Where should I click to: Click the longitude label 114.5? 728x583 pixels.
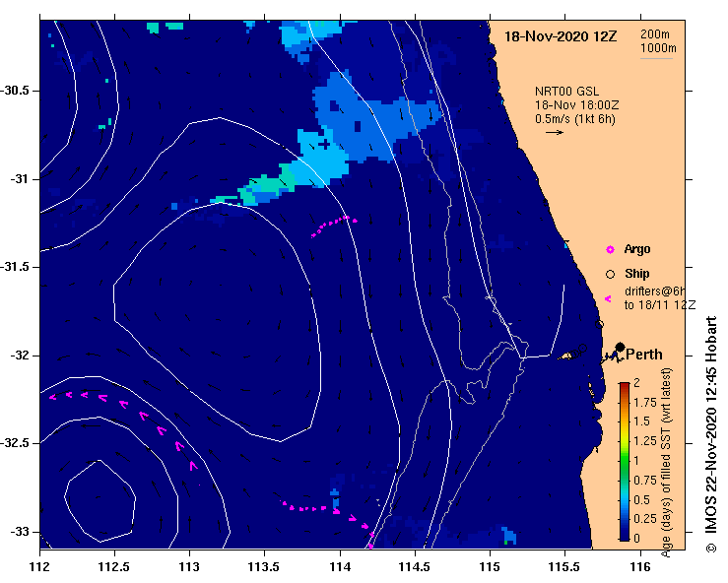click(x=415, y=567)
